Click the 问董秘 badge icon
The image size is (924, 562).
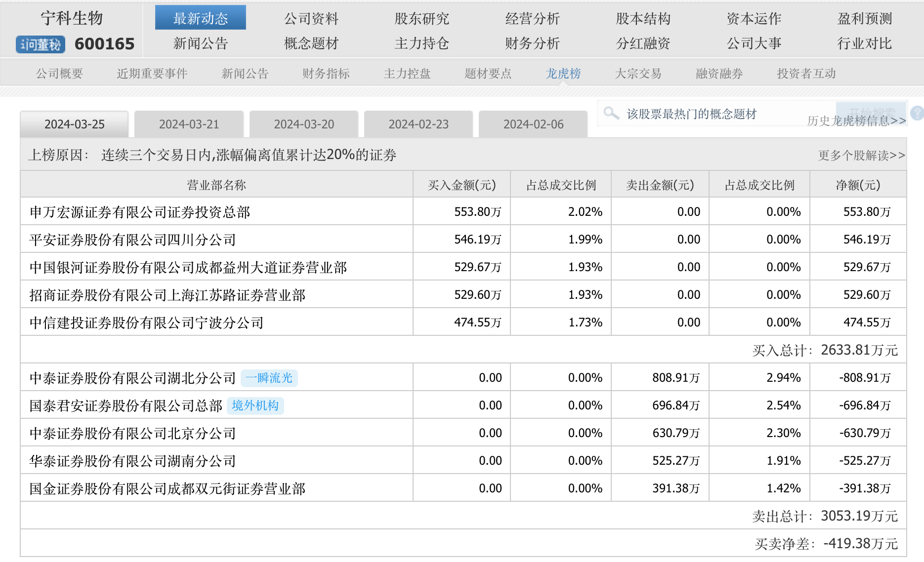(41, 44)
